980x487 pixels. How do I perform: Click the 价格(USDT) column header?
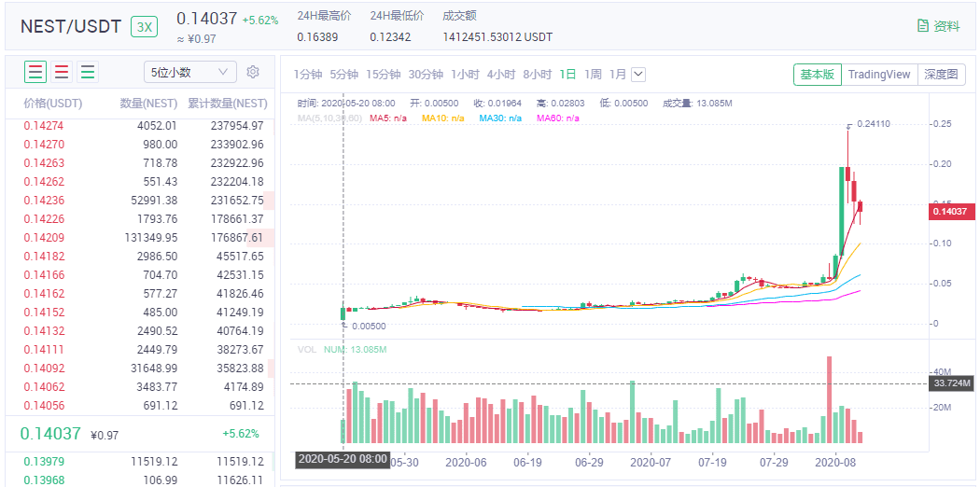(x=53, y=104)
